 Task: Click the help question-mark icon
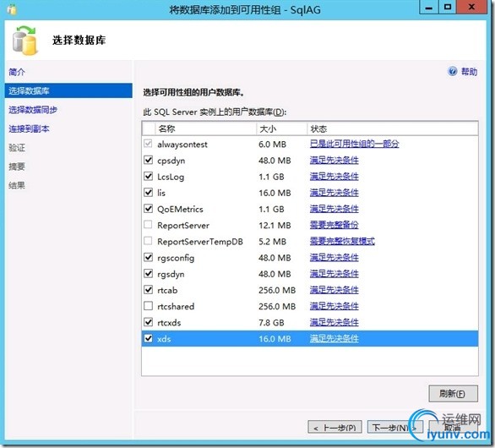click(452, 71)
